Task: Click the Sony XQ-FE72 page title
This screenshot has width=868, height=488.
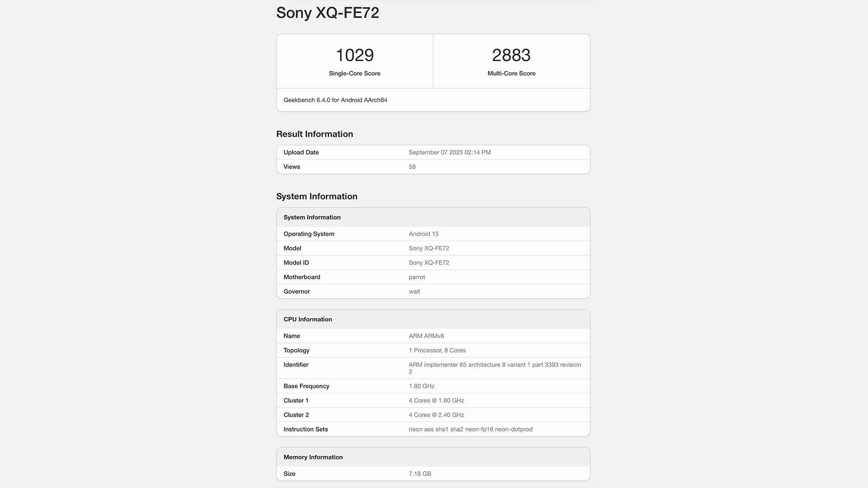Action: (x=327, y=13)
